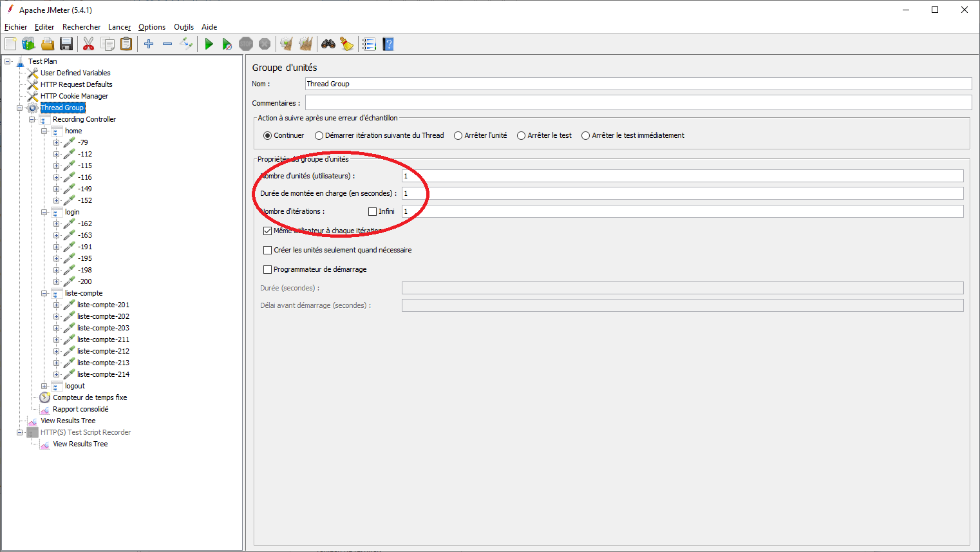
Task: Collapse the Recording Controller node
Action: pyautogui.click(x=32, y=119)
